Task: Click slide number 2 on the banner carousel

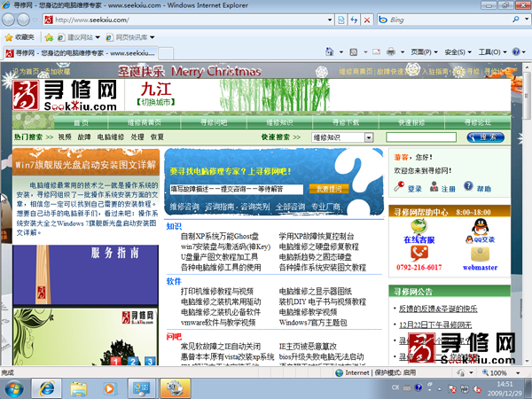Action: tap(133, 361)
